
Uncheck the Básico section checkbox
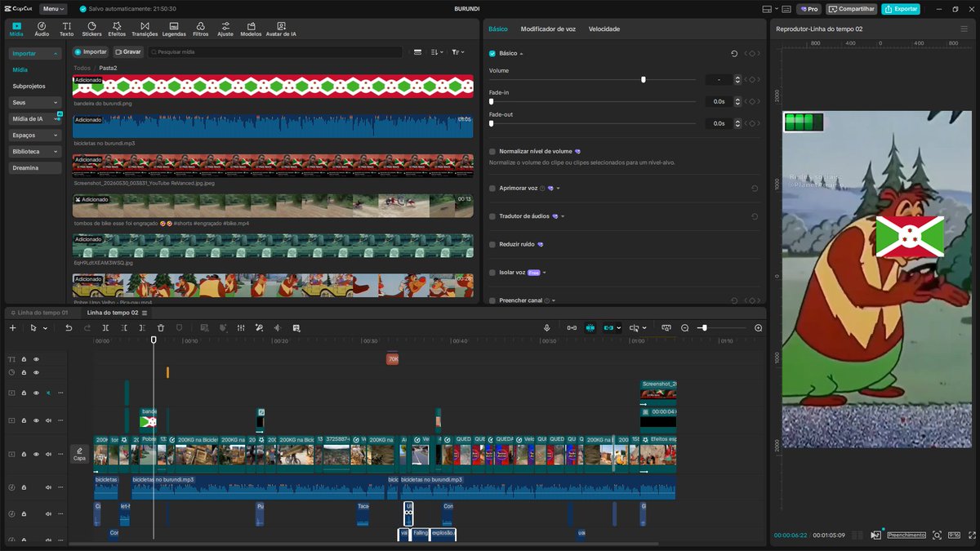coord(492,53)
